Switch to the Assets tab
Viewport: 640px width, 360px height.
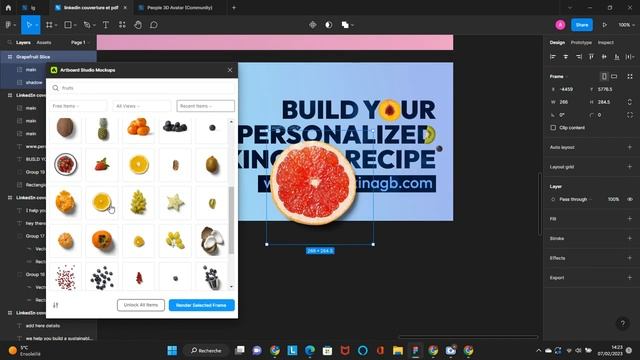coord(44,42)
